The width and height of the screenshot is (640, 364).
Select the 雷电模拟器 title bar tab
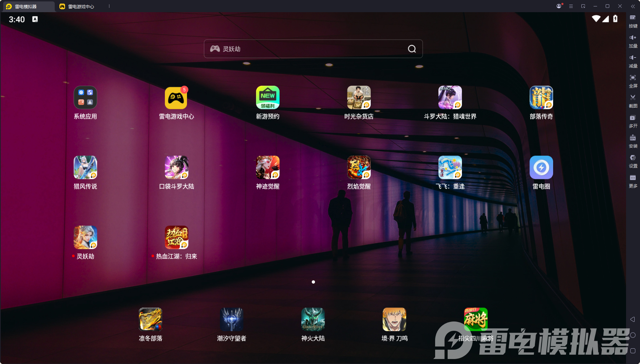click(x=28, y=6)
